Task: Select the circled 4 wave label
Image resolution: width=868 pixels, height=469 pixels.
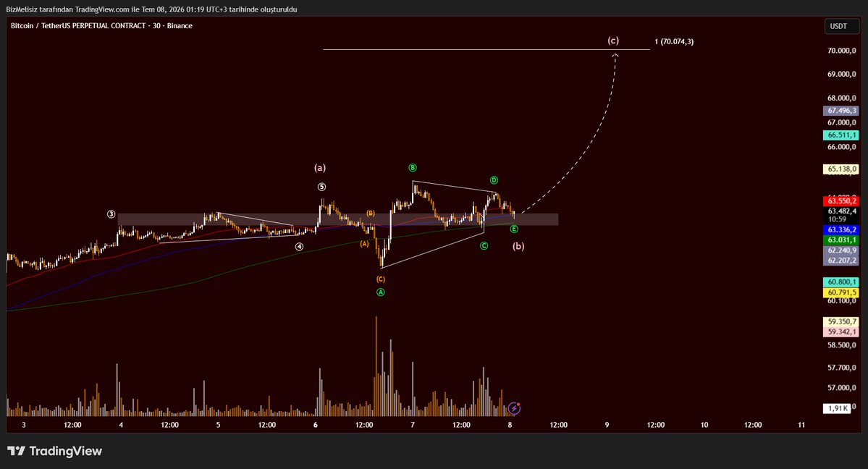Action: [299, 246]
